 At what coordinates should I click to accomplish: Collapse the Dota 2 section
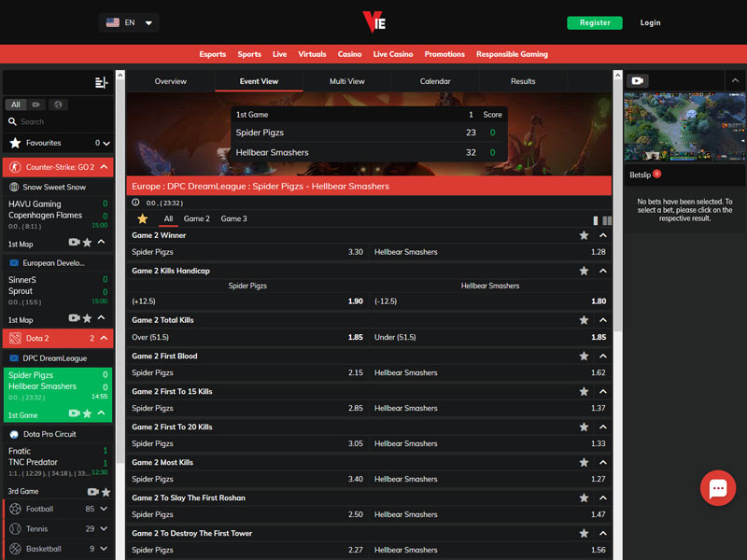pos(104,338)
